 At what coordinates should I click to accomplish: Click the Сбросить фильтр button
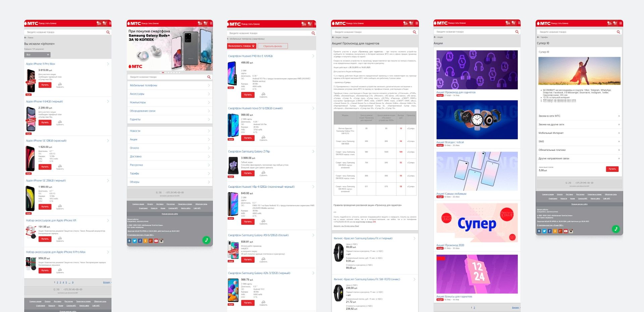[x=273, y=46]
